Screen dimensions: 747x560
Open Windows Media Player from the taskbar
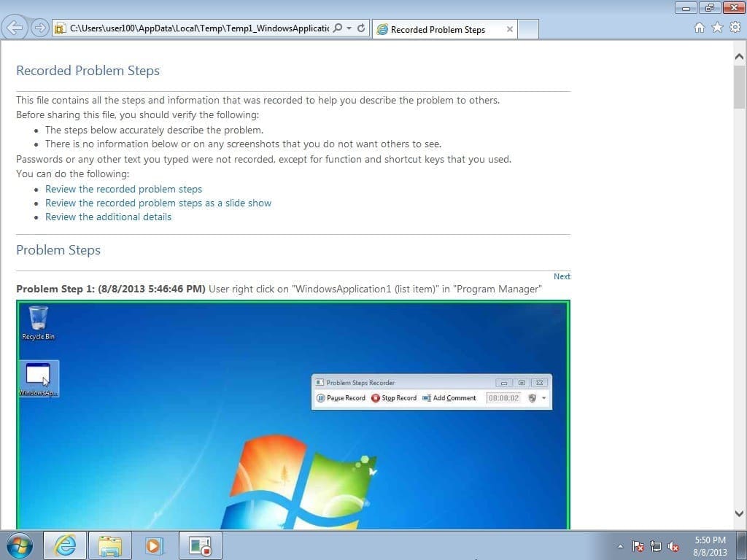[x=155, y=545]
